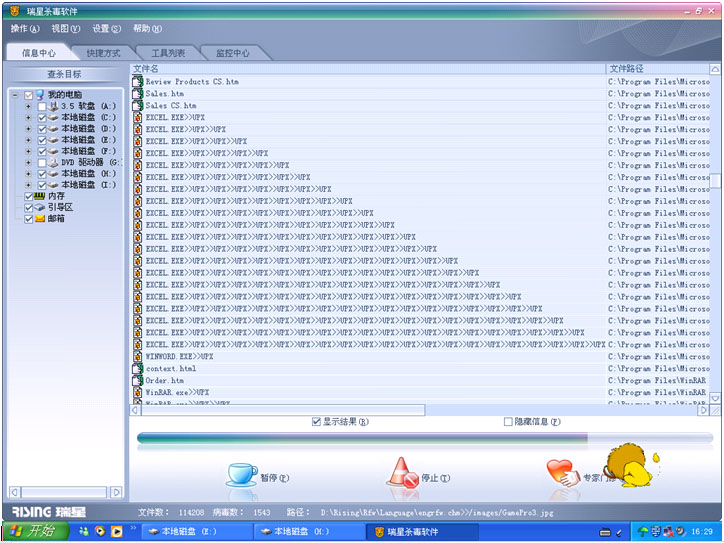
Task: Uncheck the 邮箱 checkbox
Action: [x=29, y=219]
